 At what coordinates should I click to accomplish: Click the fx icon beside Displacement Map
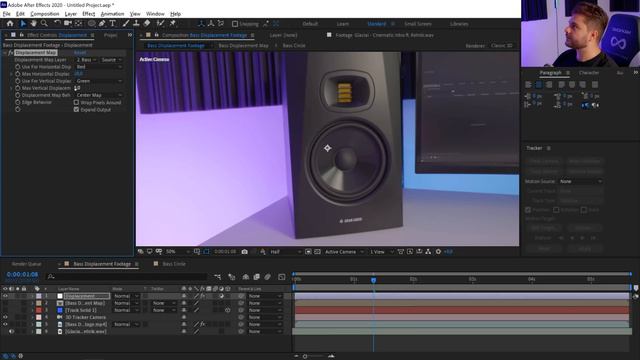click(11, 53)
